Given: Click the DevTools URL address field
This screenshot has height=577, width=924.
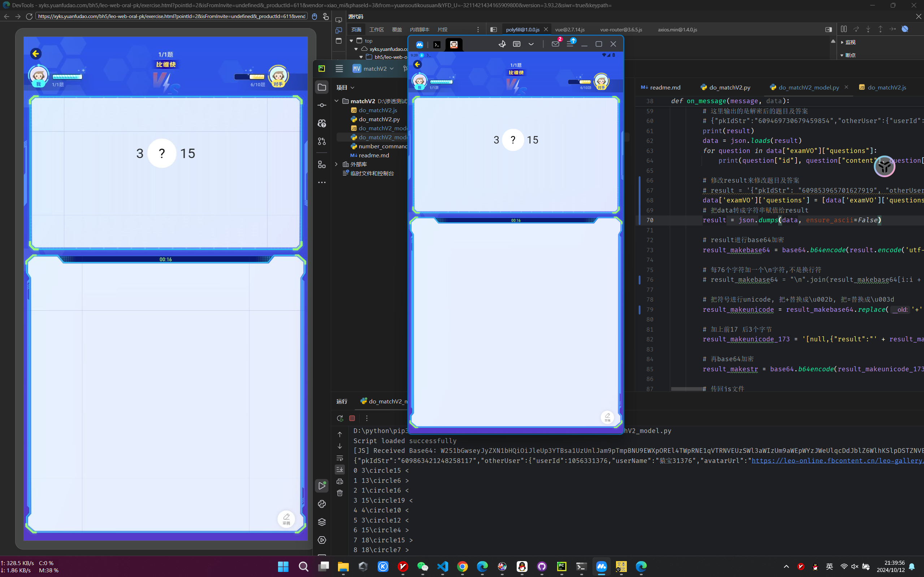Looking at the screenshot, I should point(172,16).
